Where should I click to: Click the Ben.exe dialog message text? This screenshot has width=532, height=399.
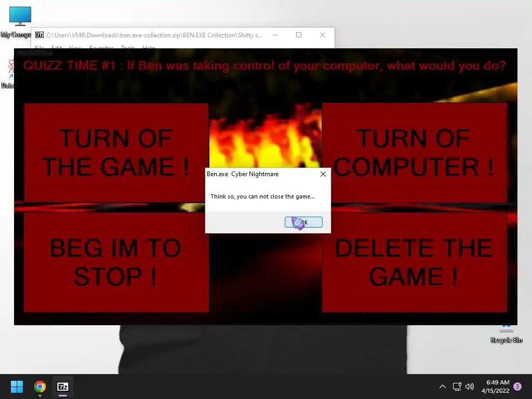click(262, 196)
